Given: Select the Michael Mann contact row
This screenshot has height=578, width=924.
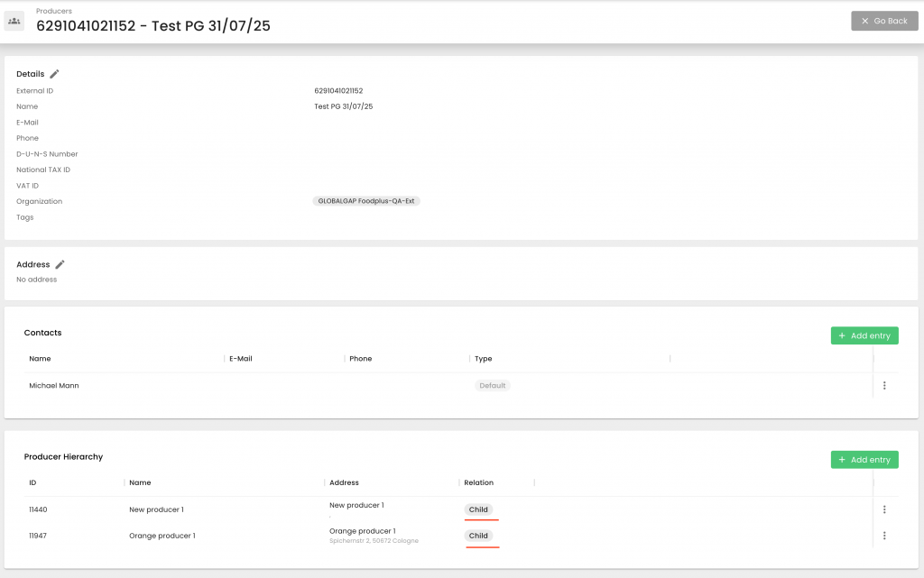Looking at the screenshot, I should 53,386.
